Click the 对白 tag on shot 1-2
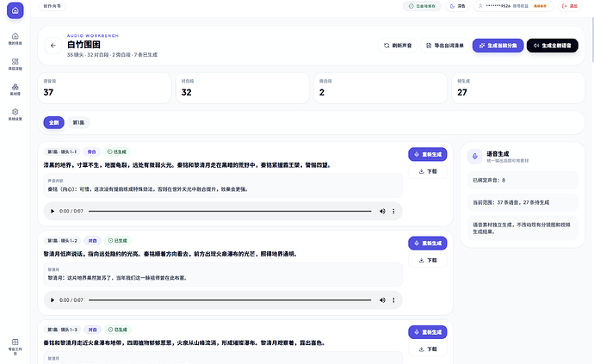The width and height of the screenshot is (594, 364). pyautogui.click(x=92, y=241)
